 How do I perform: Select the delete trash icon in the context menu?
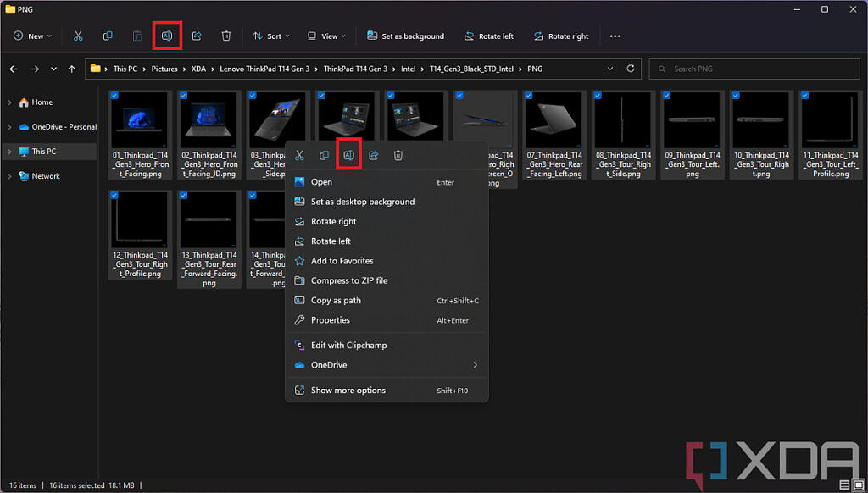click(397, 154)
